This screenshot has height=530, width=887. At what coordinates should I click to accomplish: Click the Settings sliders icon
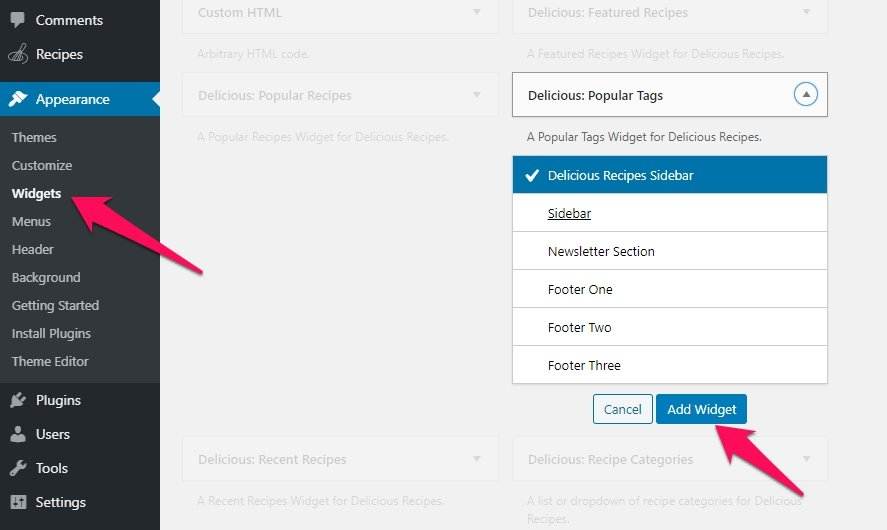(x=18, y=502)
